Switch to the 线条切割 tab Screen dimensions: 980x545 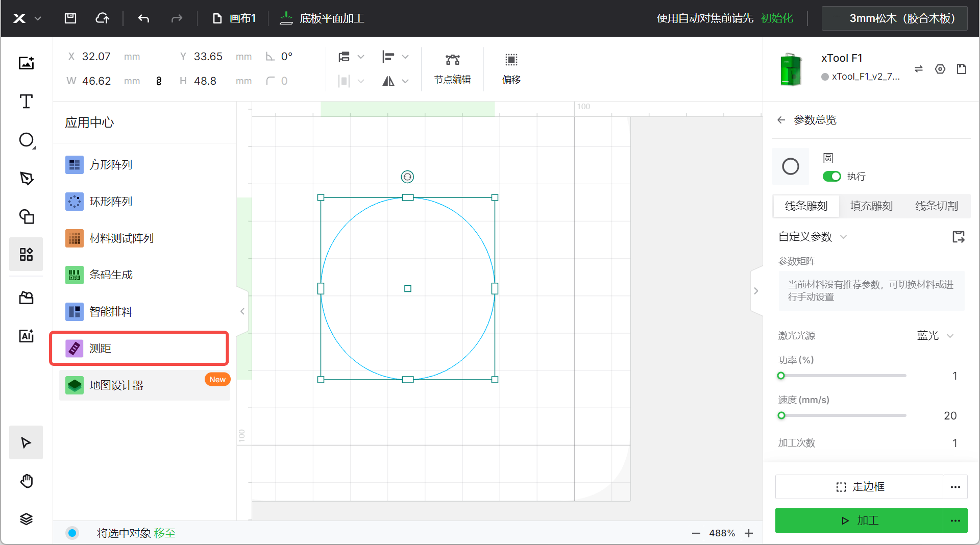pos(936,206)
